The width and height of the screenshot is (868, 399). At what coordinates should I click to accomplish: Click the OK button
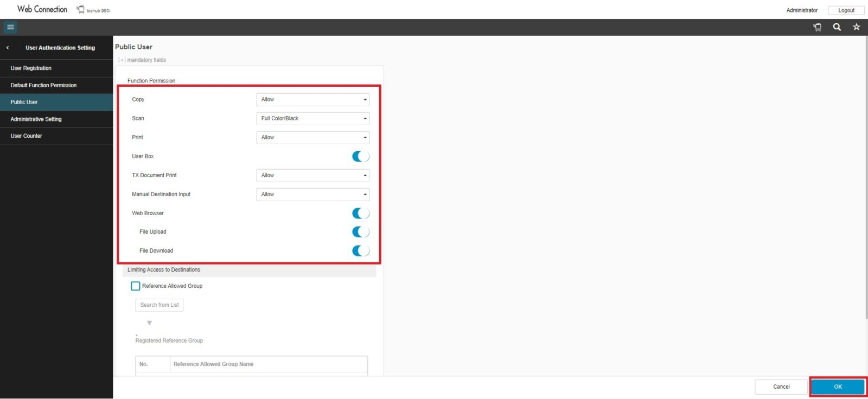pos(838,387)
